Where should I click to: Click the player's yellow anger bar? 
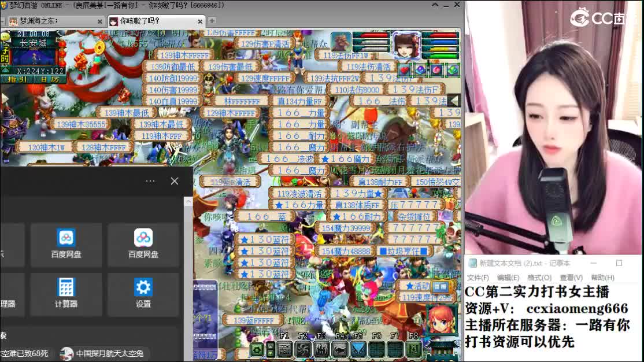440,49
